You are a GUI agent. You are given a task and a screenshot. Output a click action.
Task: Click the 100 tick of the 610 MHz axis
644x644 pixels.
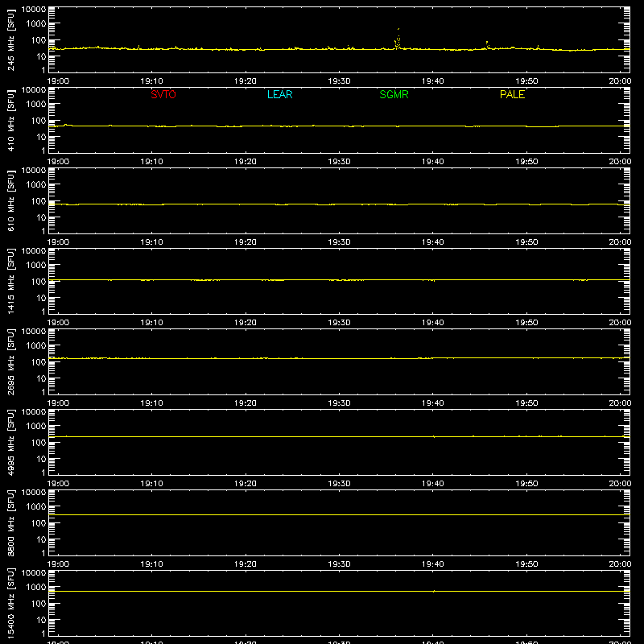(x=38, y=201)
